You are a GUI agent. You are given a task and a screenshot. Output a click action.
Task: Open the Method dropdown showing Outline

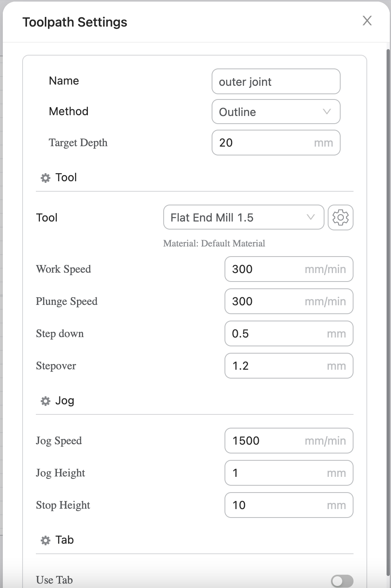tap(276, 112)
